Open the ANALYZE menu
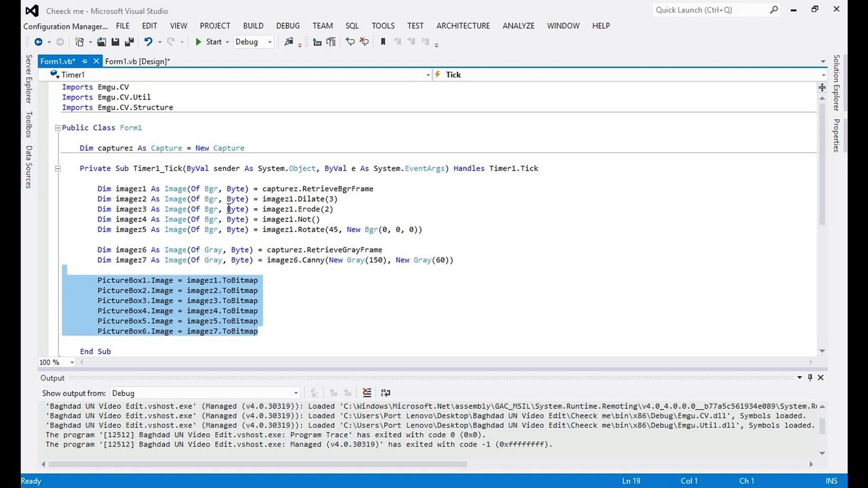The image size is (868, 488). 519,26
